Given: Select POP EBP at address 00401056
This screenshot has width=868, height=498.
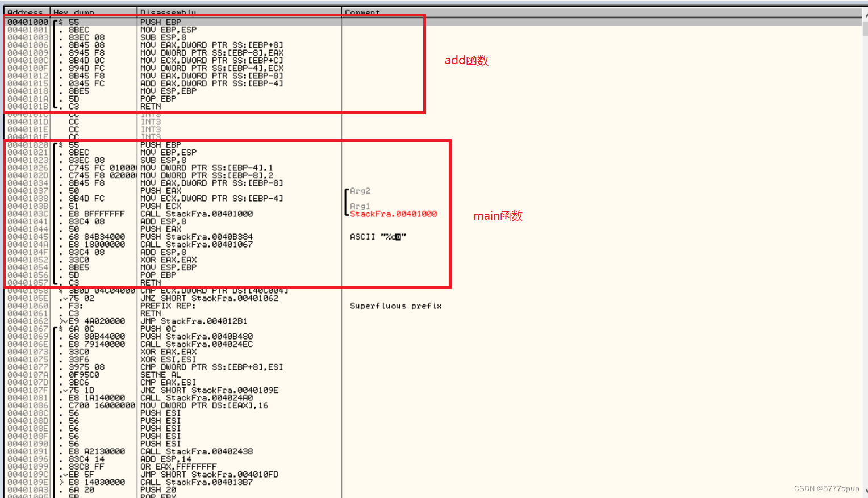Looking at the screenshot, I should point(158,275).
